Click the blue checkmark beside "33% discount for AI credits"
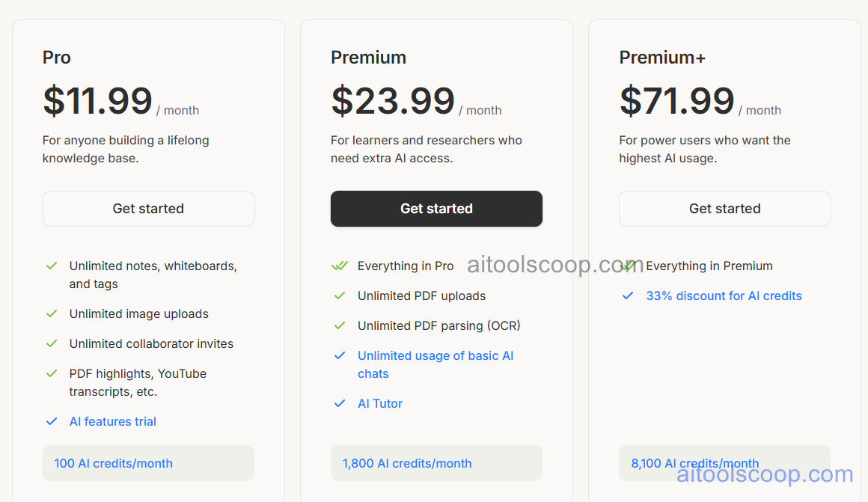The height and width of the screenshot is (502, 868). pyautogui.click(x=628, y=296)
